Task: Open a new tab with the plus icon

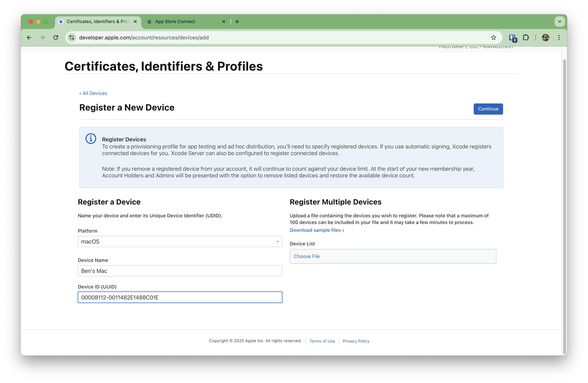Action: [237, 22]
